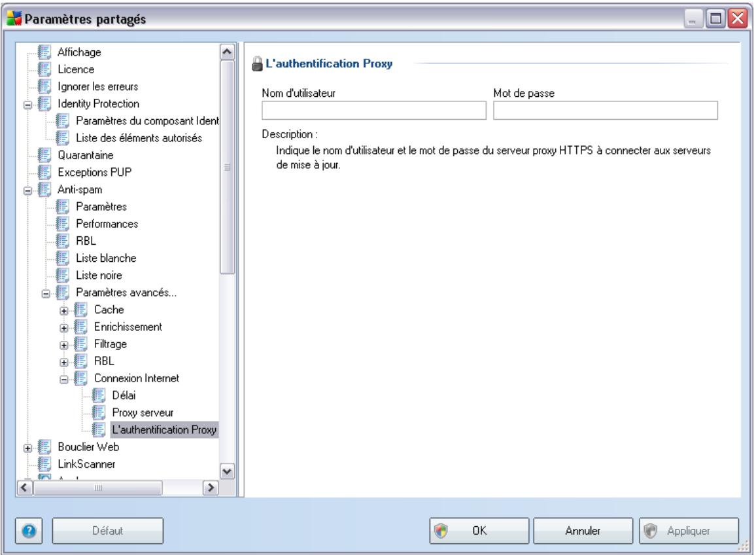This screenshot has height=555, width=756.
Task: Select the Licence tree entry
Action: 76,69
